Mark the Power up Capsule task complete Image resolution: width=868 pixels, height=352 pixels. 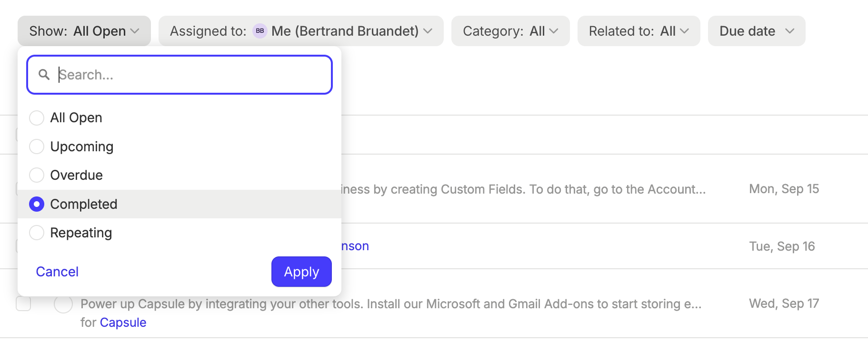[x=63, y=304]
